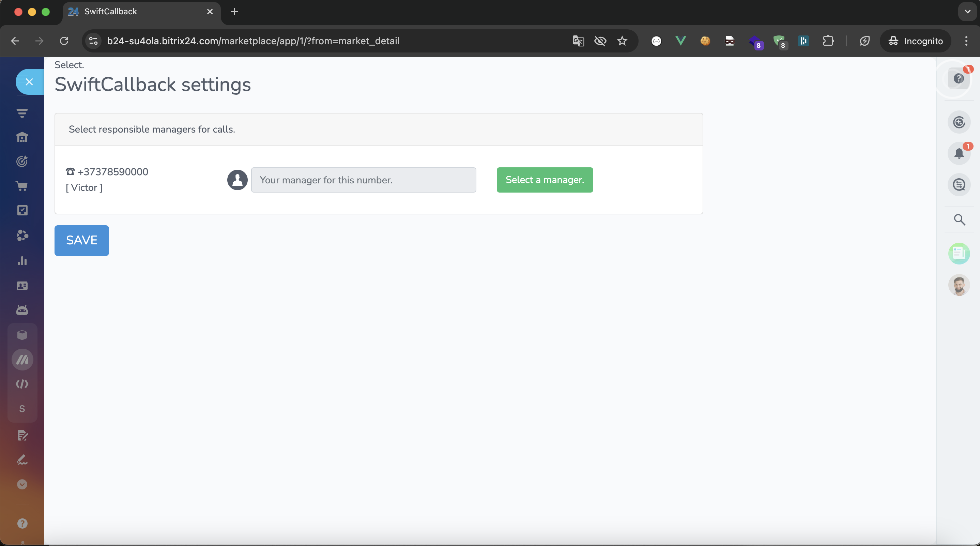Bookmark this page with the star icon

[622, 41]
